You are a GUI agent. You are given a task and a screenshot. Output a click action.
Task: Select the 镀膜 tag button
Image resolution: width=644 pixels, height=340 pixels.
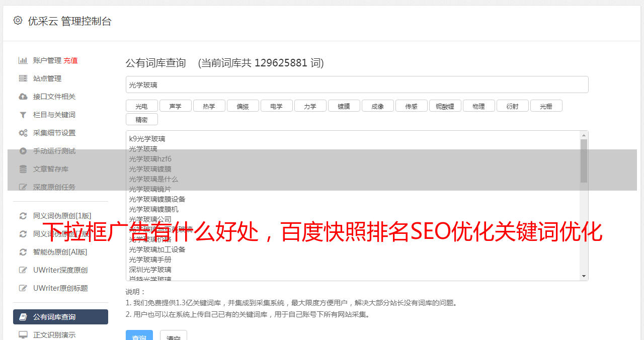click(344, 106)
